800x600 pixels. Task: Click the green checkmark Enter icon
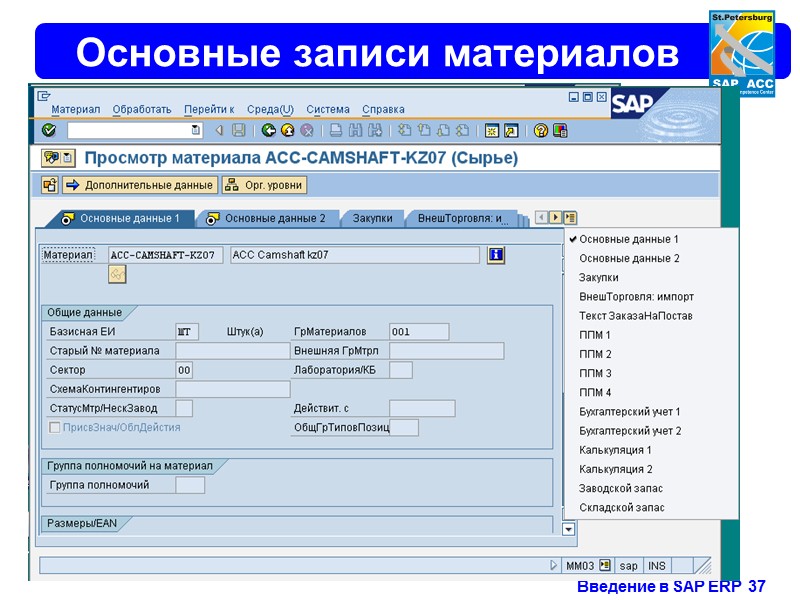coord(49,131)
